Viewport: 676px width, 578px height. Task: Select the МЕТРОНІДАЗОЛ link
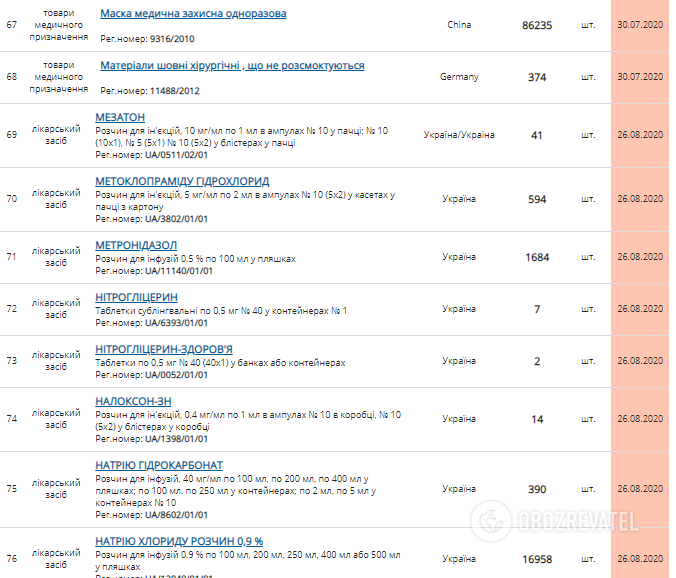click(136, 245)
